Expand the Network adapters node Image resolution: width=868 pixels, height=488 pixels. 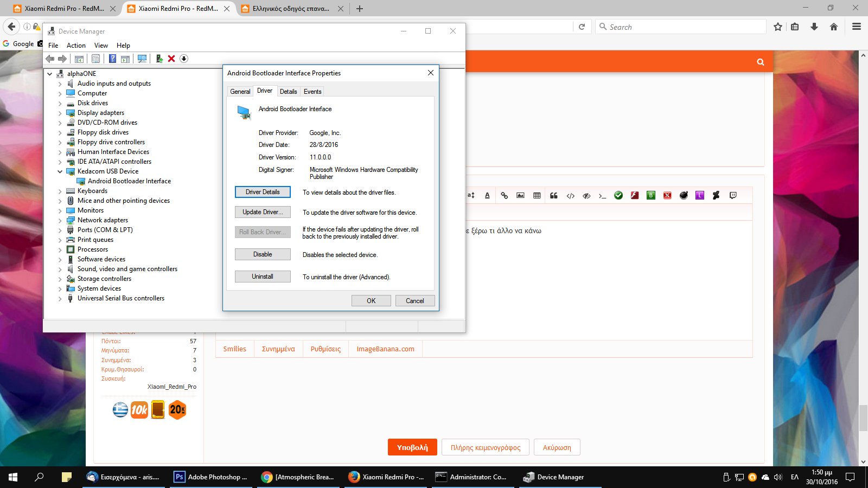60,221
